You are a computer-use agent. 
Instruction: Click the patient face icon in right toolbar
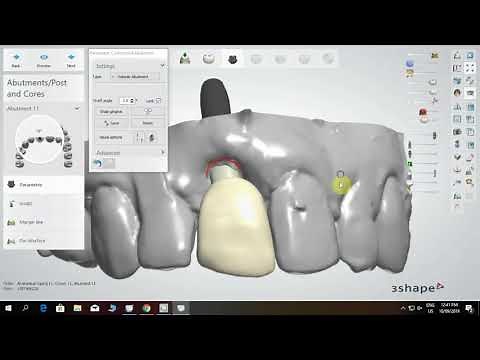tap(457, 92)
